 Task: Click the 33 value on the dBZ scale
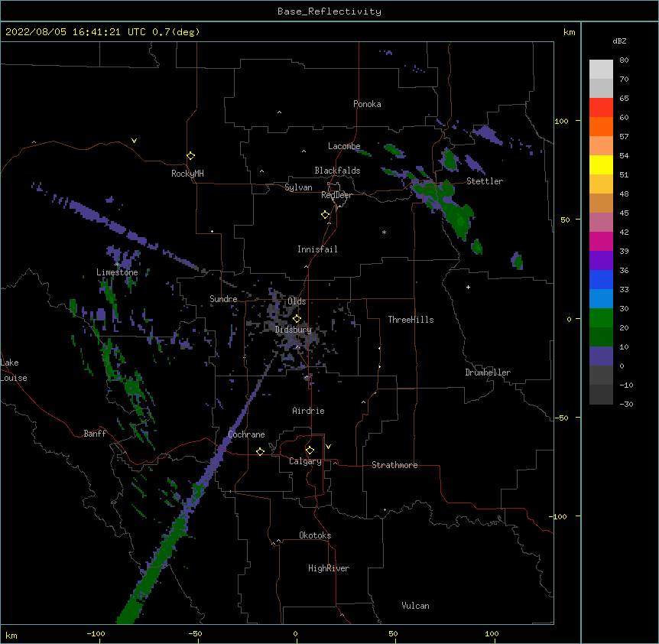[x=624, y=289]
